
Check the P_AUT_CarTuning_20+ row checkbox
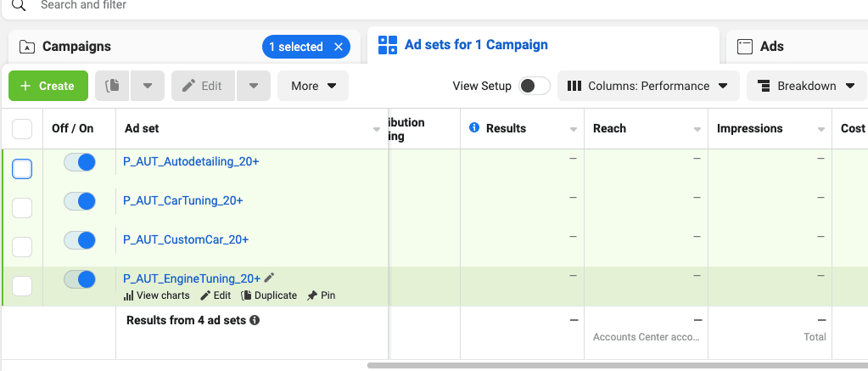pyautogui.click(x=22, y=207)
